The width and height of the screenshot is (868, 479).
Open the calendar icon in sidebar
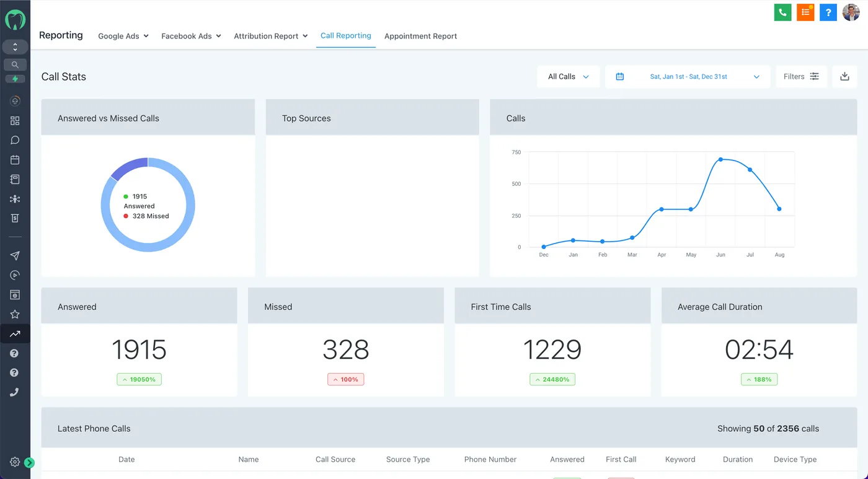coord(15,160)
